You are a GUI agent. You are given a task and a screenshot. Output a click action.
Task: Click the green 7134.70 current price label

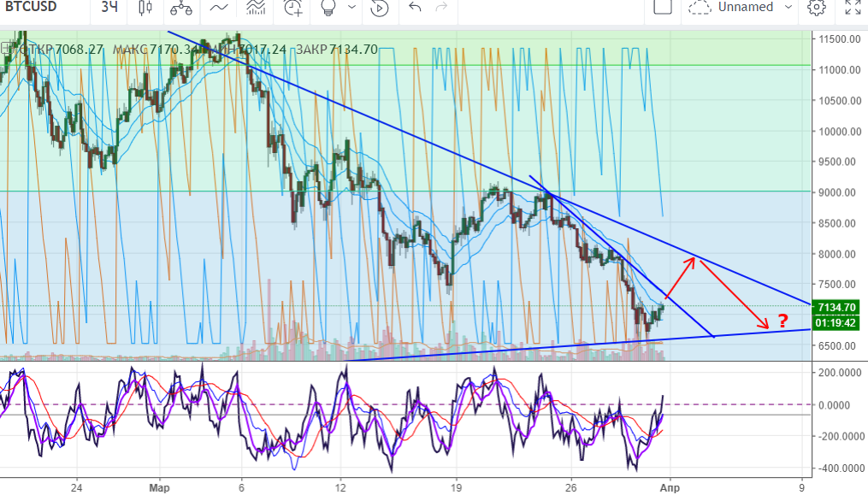click(836, 308)
